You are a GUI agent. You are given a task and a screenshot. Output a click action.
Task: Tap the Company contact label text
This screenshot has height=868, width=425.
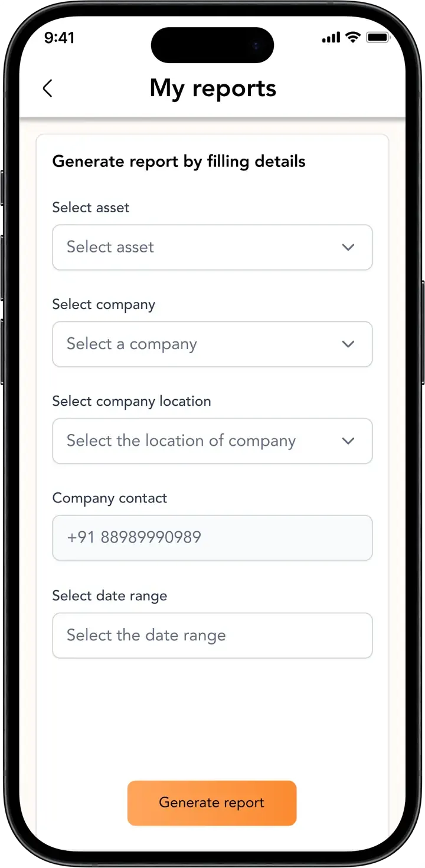pos(109,498)
